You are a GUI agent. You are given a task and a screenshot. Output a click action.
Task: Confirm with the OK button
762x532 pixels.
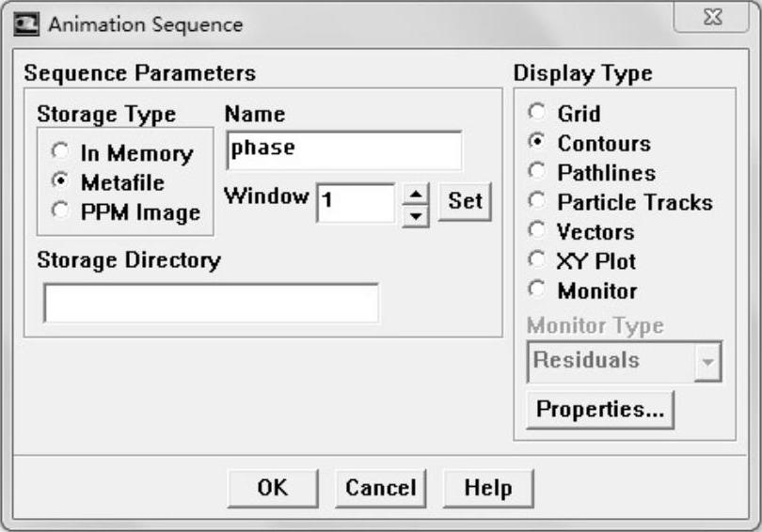[273, 488]
